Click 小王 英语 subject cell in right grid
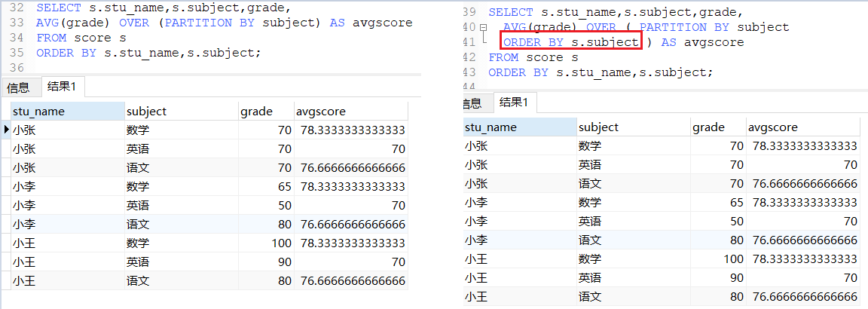The width and height of the screenshot is (868, 309). point(633,277)
